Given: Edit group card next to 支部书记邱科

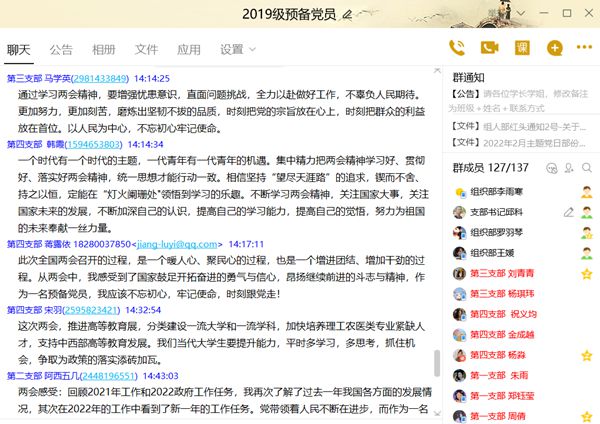Looking at the screenshot, I should (x=569, y=212).
